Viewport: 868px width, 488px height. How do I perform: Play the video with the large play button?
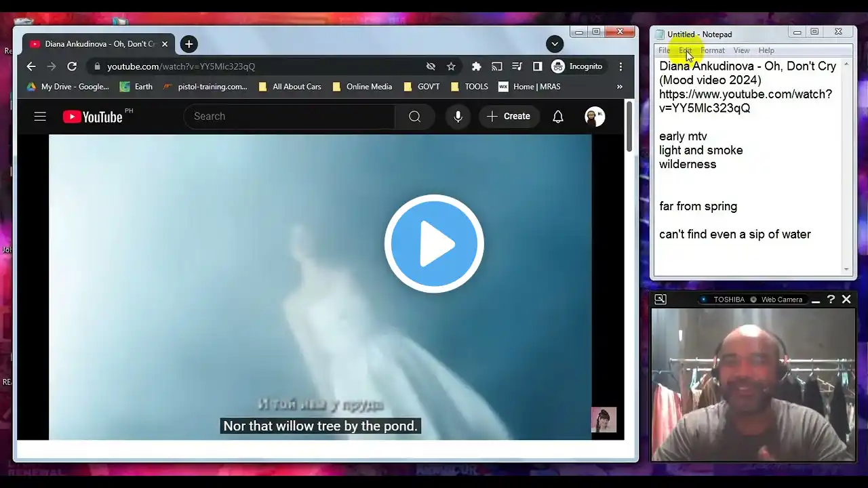tap(434, 244)
